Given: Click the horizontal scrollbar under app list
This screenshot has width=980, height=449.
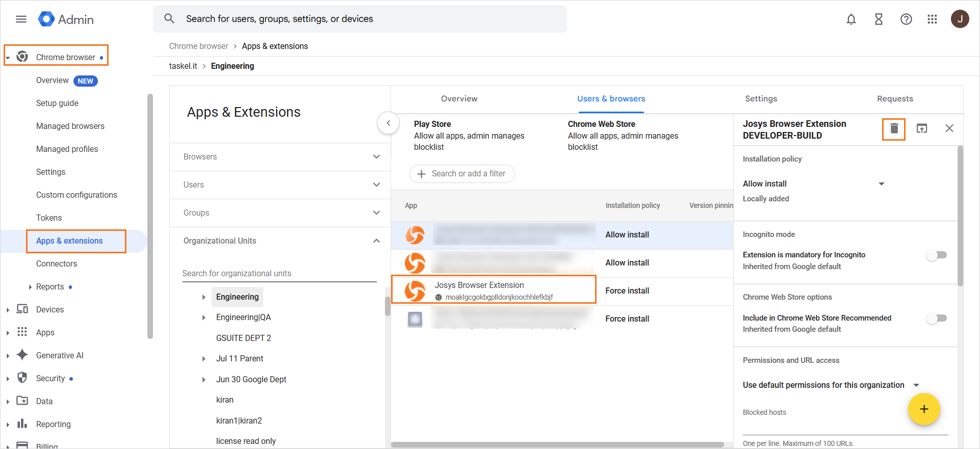Looking at the screenshot, I should [557, 444].
